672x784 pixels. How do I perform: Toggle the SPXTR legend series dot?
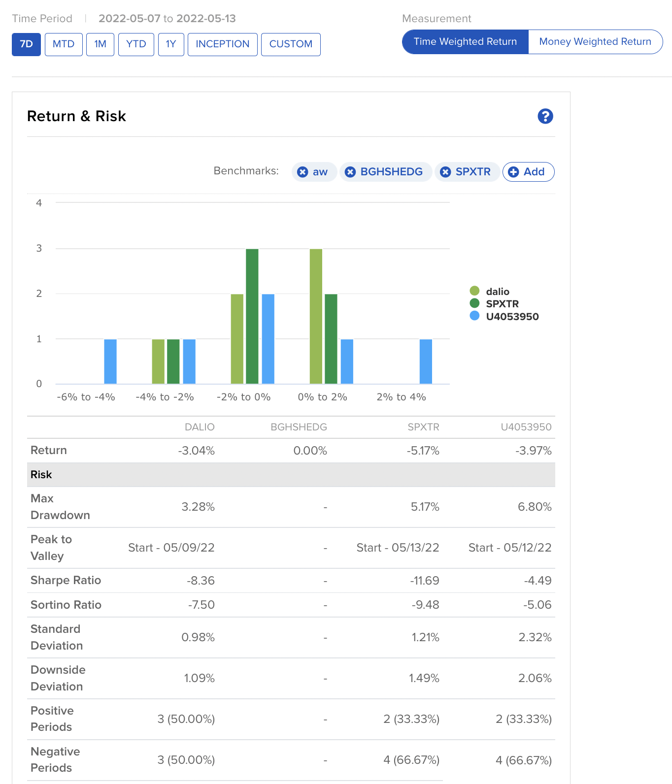pos(474,303)
